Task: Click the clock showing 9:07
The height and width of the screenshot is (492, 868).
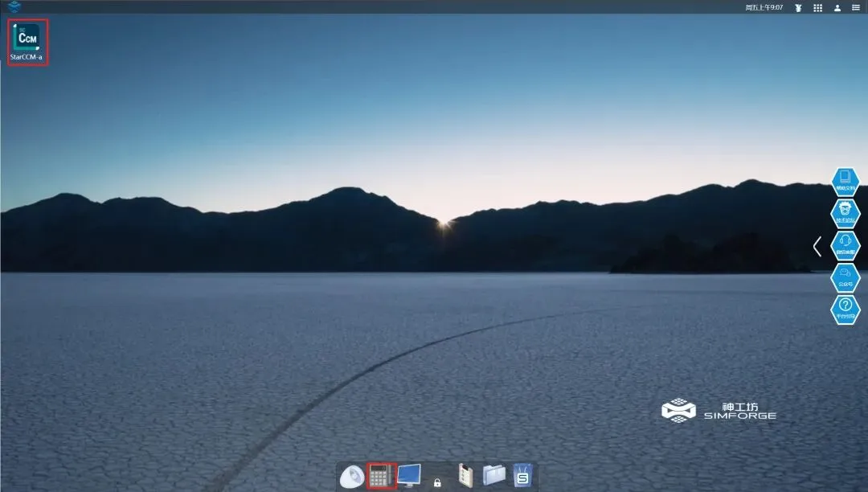Action: click(764, 8)
